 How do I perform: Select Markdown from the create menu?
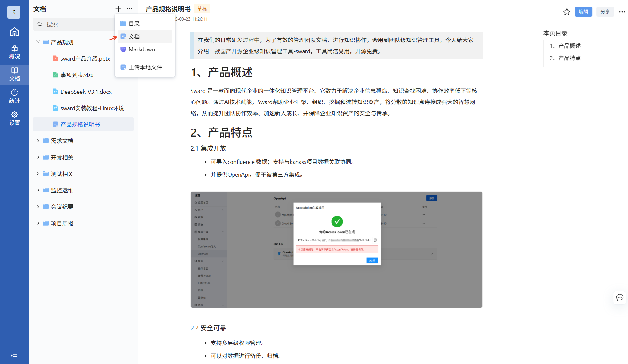coord(141,49)
